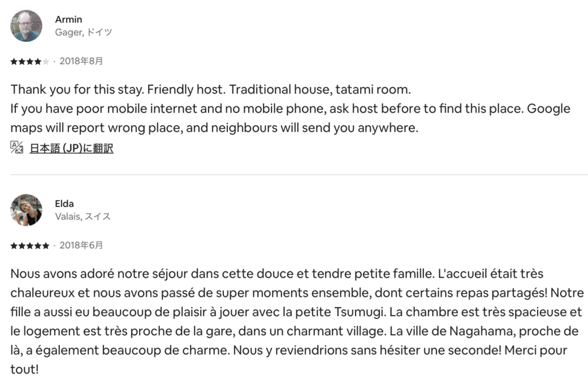Click the review date 2018年8月
Viewport: 588px width, 380px height.
pos(81,61)
